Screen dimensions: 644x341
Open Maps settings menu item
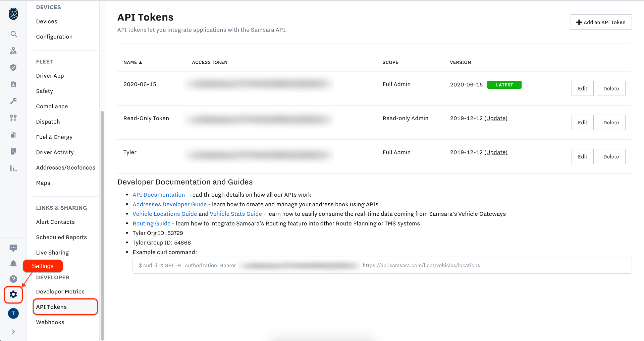[x=43, y=183]
